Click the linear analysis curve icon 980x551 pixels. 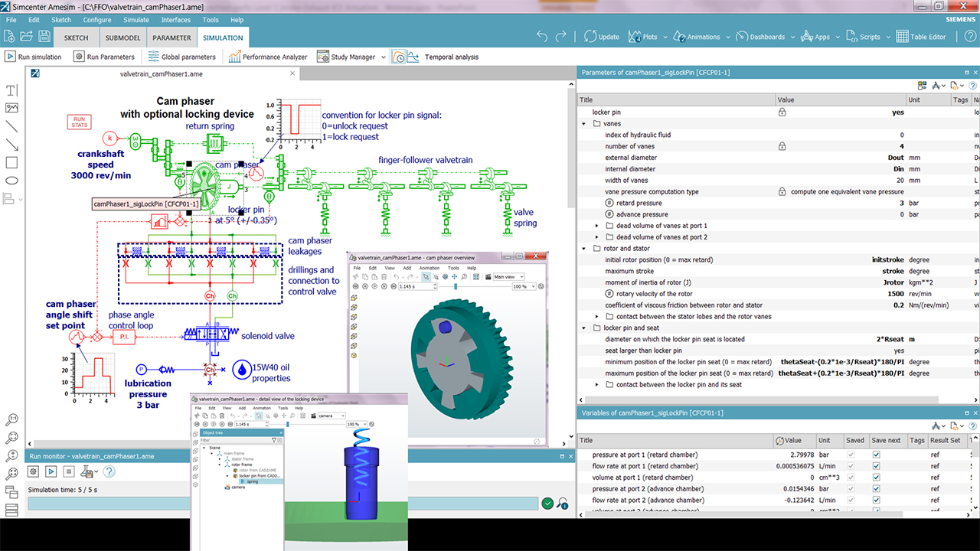[x=413, y=57]
